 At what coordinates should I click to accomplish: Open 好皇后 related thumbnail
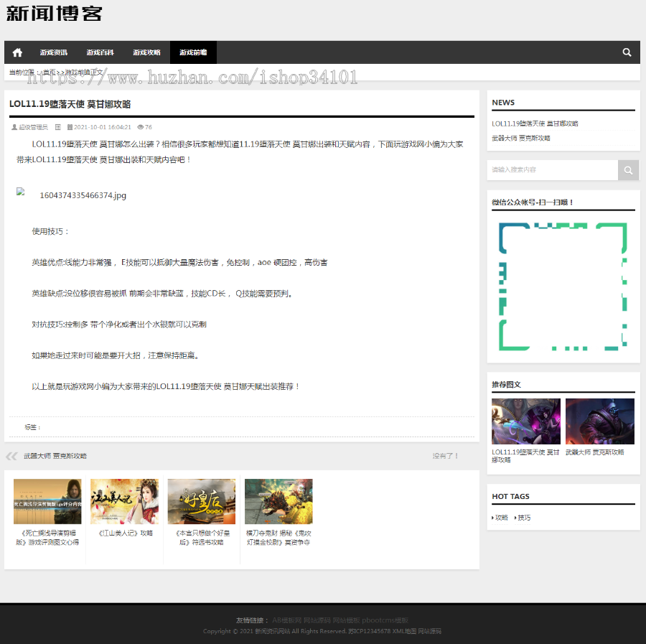pos(202,501)
